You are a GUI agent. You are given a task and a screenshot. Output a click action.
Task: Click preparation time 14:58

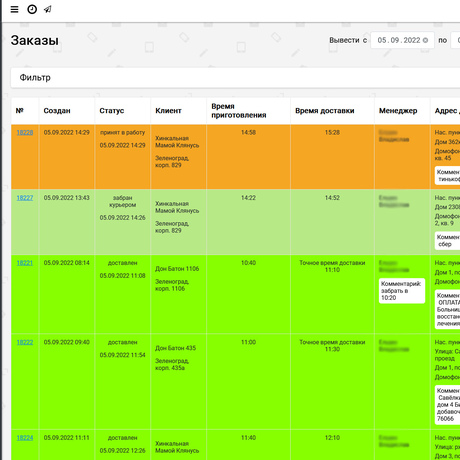[x=248, y=133]
